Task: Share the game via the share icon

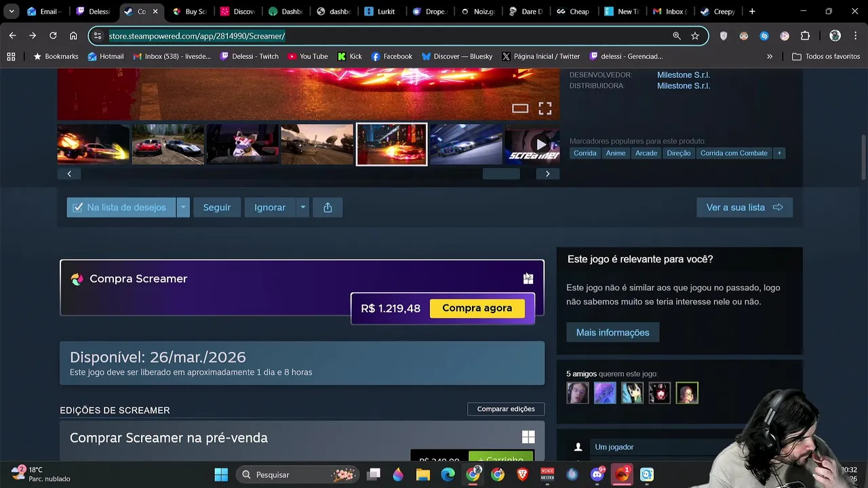Action: coord(328,207)
